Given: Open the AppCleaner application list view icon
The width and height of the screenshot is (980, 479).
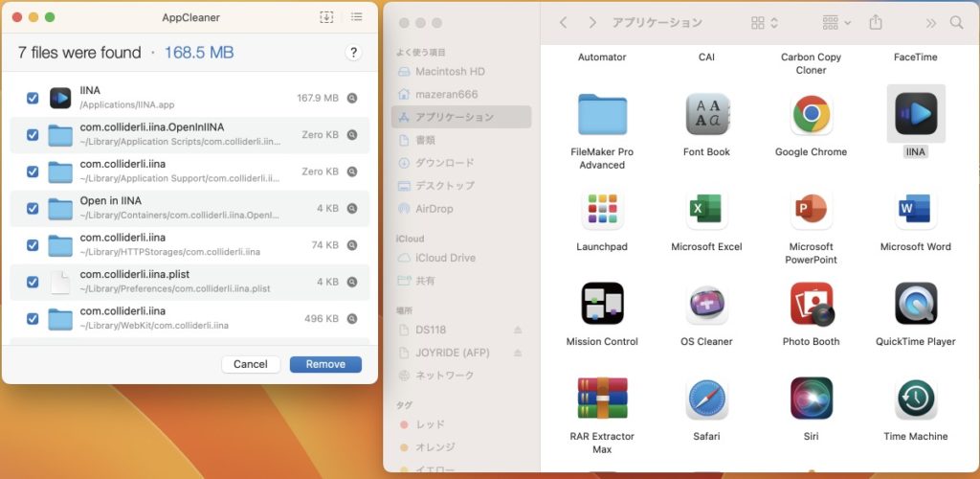Looking at the screenshot, I should coord(356,17).
